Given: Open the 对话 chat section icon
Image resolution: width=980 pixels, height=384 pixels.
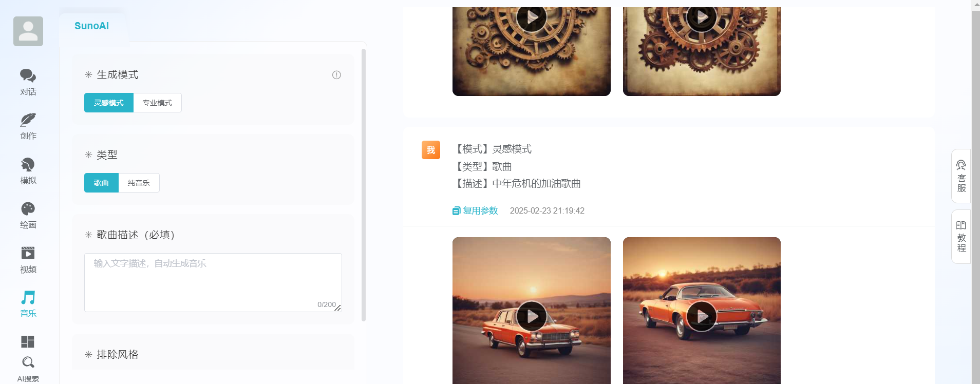Looking at the screenshot, I should click(28, 76).
